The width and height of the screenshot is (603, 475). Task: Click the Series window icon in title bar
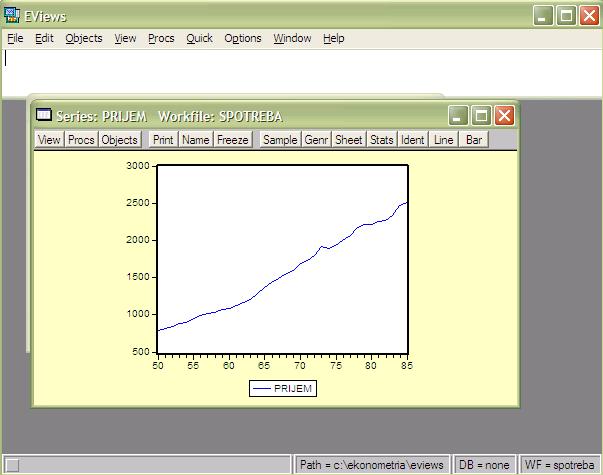point(44,115)
